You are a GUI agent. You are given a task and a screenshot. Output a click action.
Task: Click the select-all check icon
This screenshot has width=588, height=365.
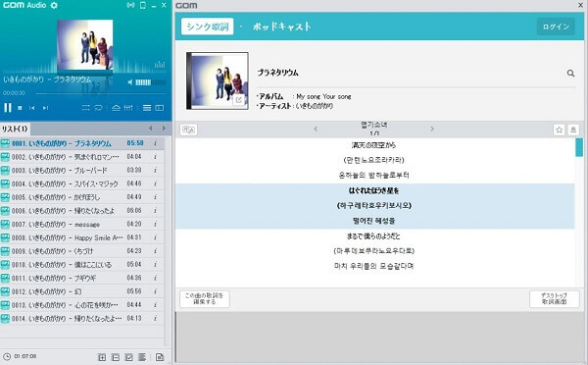[x=128, y=357]
